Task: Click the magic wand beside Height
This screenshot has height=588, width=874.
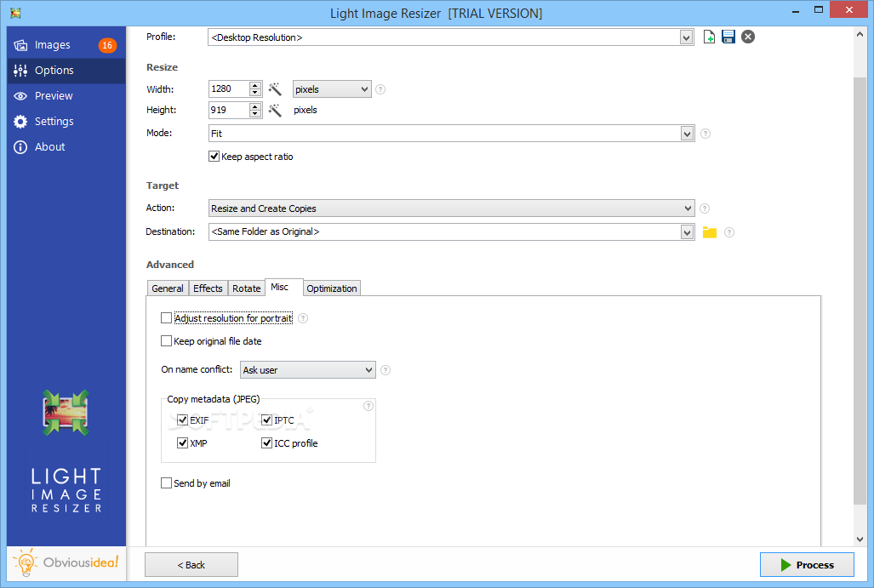Action: tap(275, 110)
